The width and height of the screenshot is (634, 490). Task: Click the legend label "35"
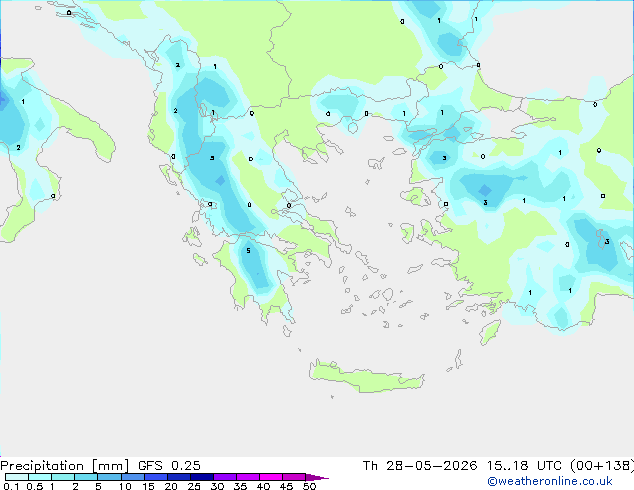coord(240,486)
